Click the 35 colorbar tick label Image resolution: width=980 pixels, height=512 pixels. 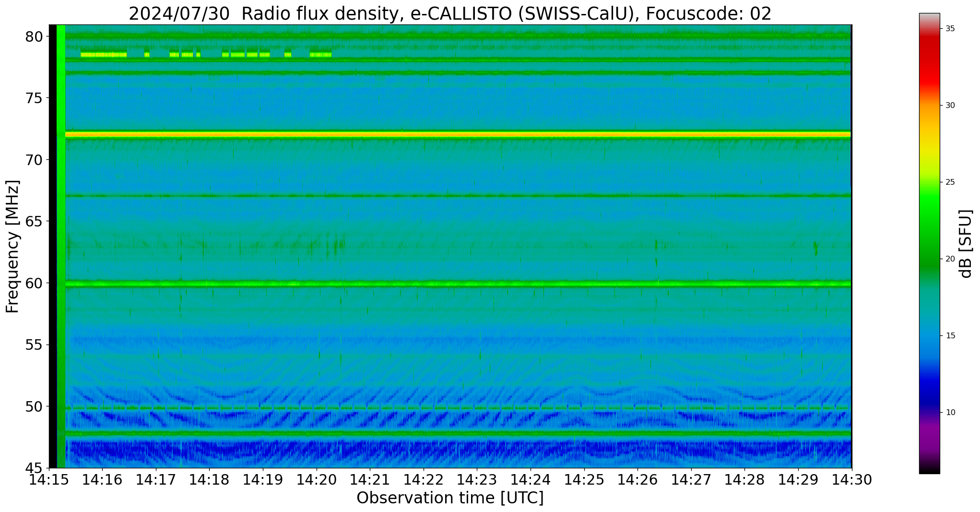(x=950, y=29)
